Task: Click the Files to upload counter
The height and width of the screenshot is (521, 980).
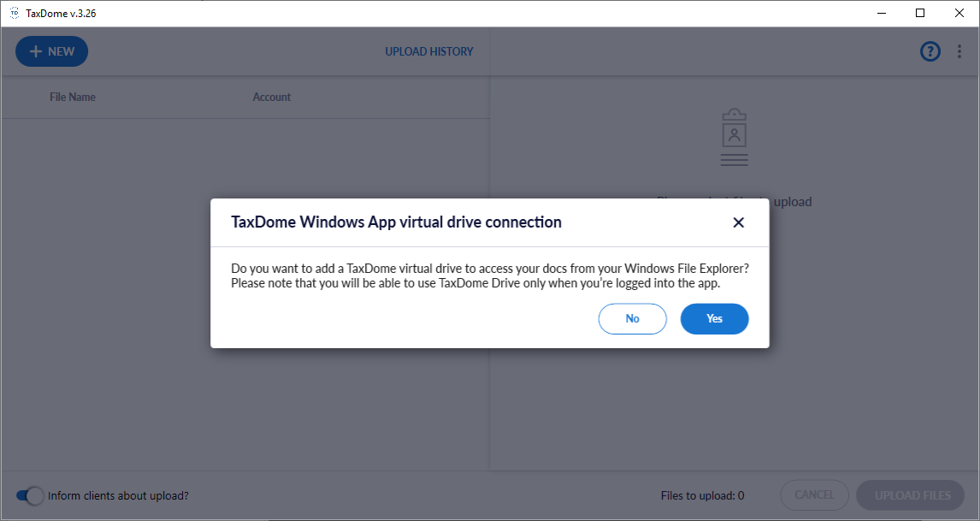Action: pyautogui.click(x=702, y=495)
